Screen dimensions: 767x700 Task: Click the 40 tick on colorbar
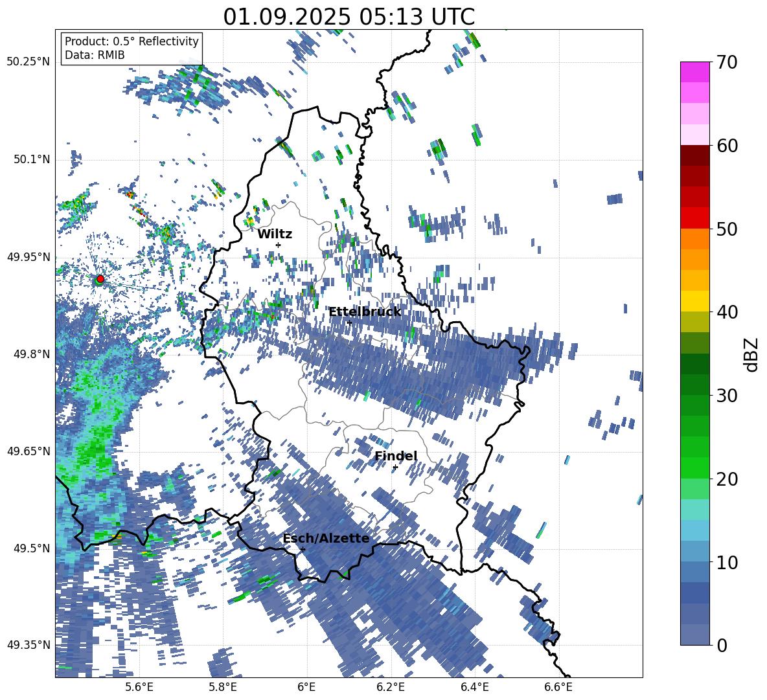(726, 312)
